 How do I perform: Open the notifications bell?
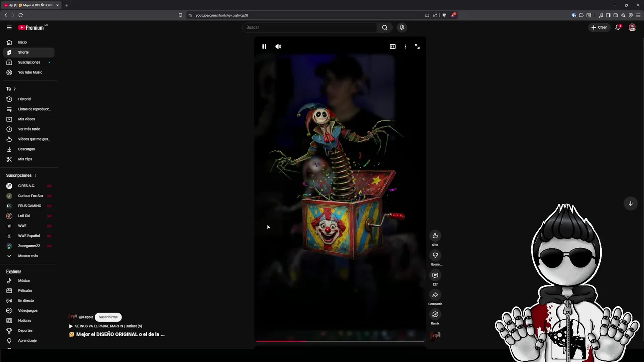[x=618, y=27]
